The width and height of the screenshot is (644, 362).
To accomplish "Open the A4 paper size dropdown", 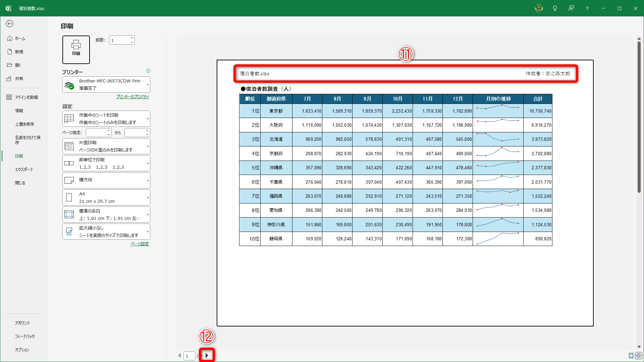I will point(106,197).
